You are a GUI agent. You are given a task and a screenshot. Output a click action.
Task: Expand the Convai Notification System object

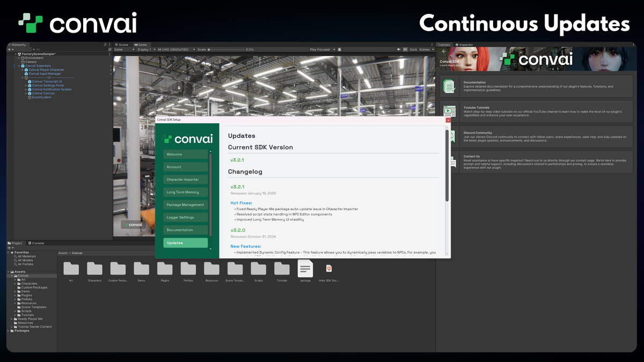tap(26, 90)
